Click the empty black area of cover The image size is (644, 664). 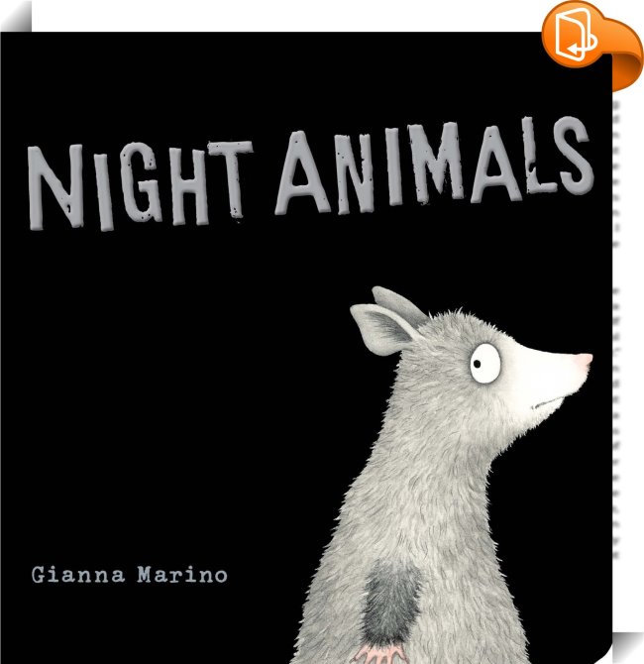(x=169, y=382)
